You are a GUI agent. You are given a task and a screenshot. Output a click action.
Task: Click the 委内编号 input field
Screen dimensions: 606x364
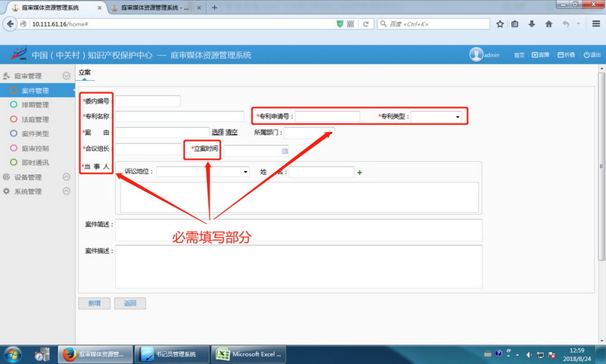point(148,101)
